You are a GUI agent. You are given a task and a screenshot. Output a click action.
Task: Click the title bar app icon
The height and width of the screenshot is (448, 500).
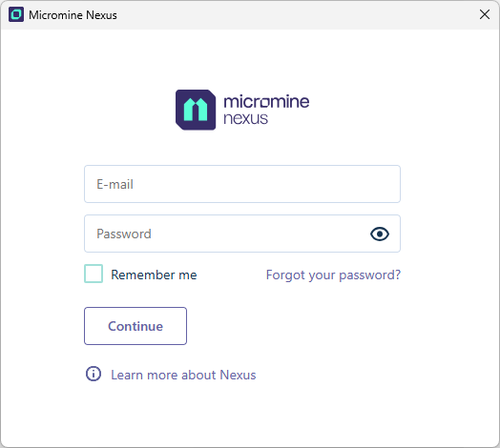point(16,14)
